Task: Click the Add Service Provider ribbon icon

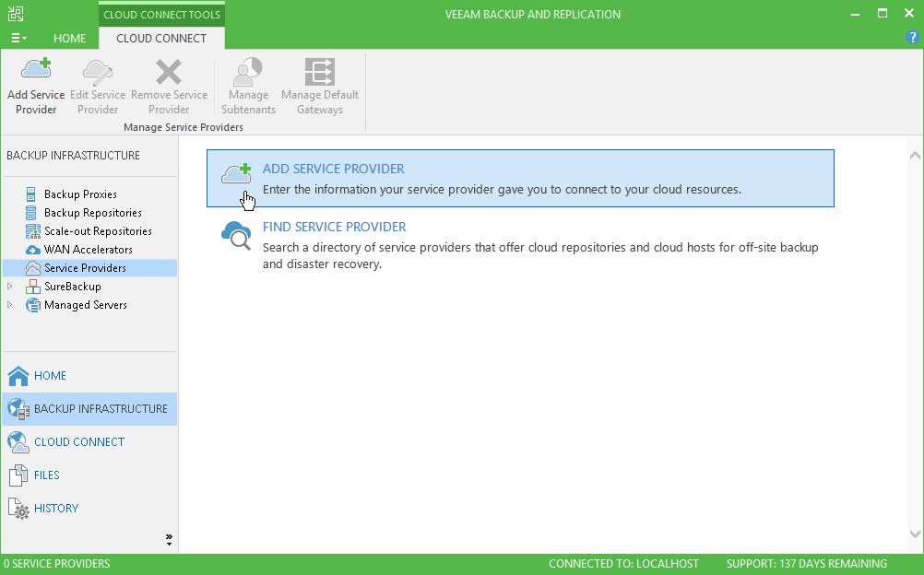Action: click(x=36, y=69)
